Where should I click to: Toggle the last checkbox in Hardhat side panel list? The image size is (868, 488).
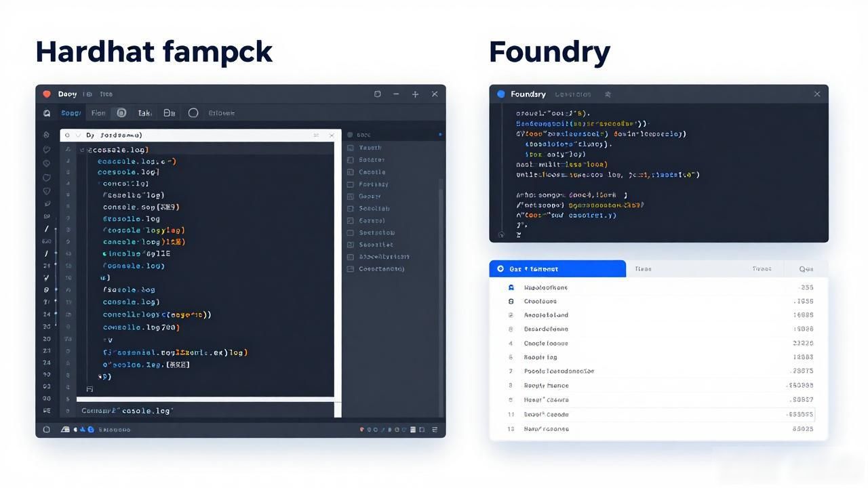pyautogui.click(x=351, y=269)
